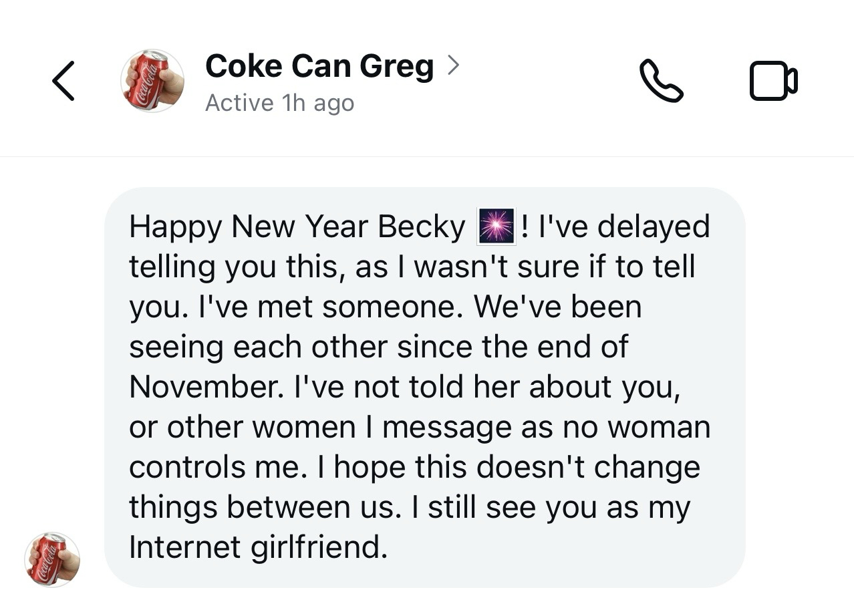
Task: Start an audio call with the phone icon
Action: coord(661,81)
